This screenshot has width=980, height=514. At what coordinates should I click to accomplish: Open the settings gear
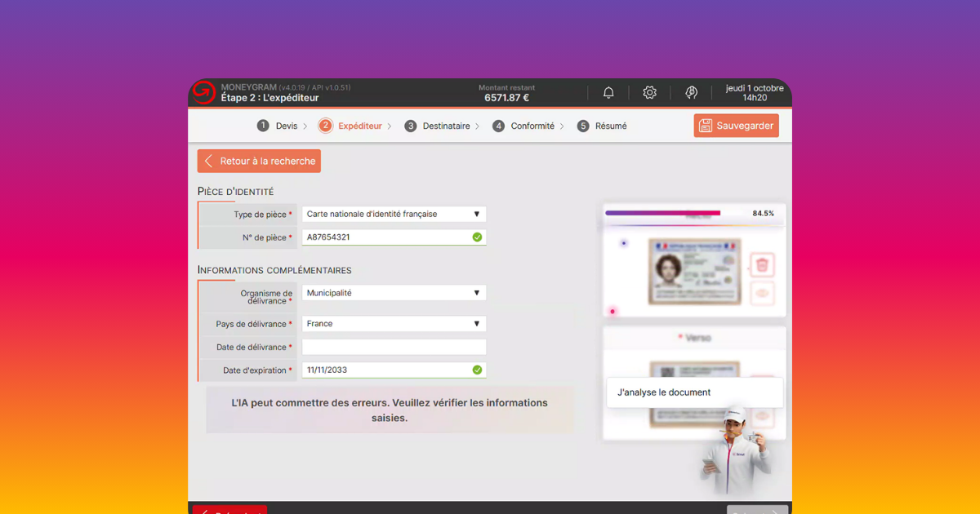click(x=649, y=93)
